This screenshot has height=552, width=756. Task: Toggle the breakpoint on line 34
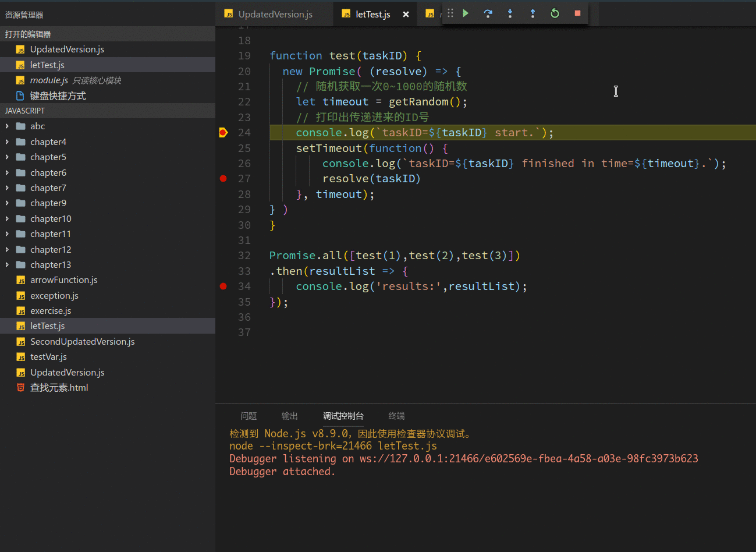pos(223,286)
